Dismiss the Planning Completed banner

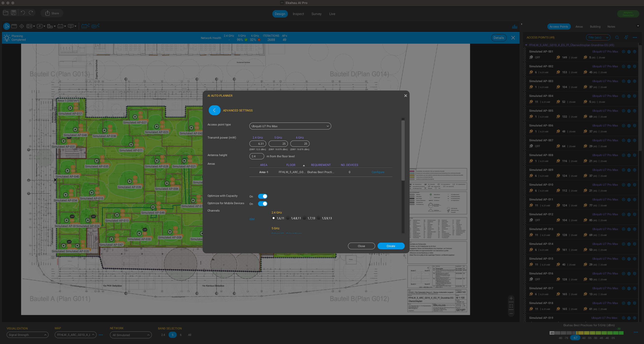coord(513,38)
